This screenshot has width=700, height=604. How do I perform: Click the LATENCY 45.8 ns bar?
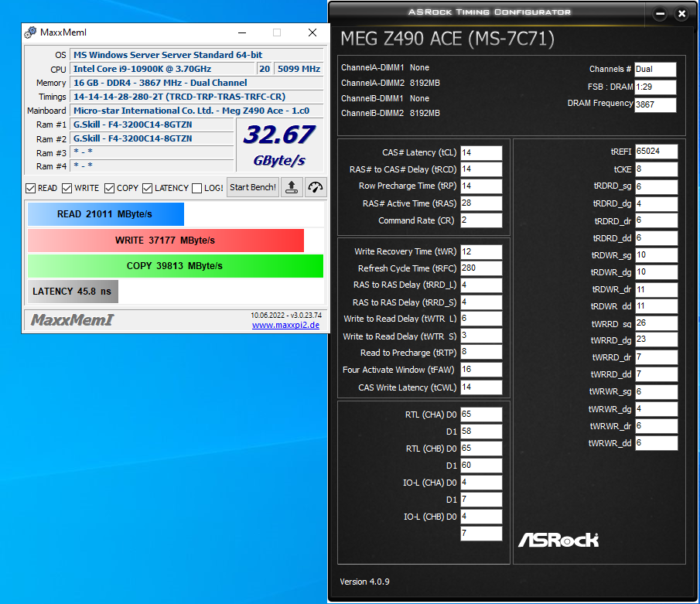(x=73, y=292)
